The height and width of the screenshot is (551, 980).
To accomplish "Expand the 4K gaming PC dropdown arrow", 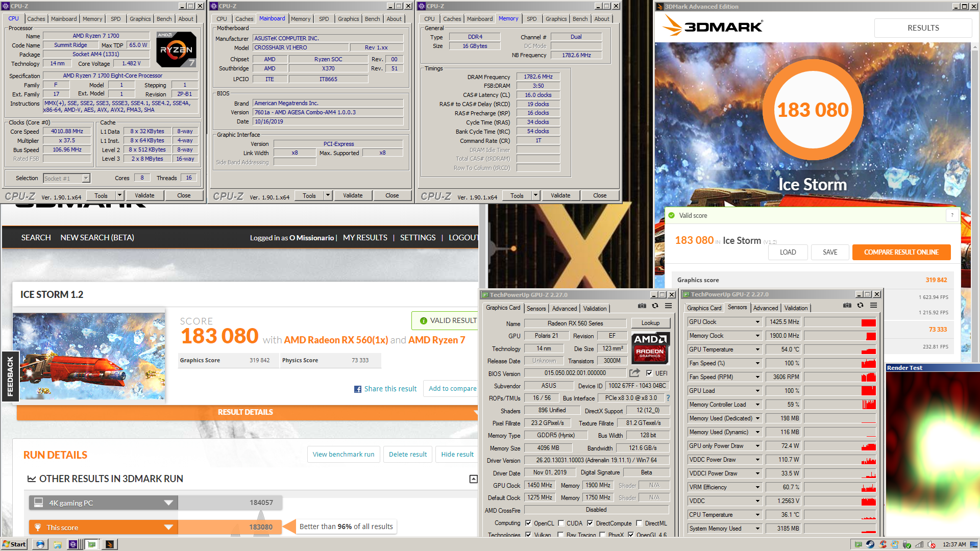I will point(168,503).
